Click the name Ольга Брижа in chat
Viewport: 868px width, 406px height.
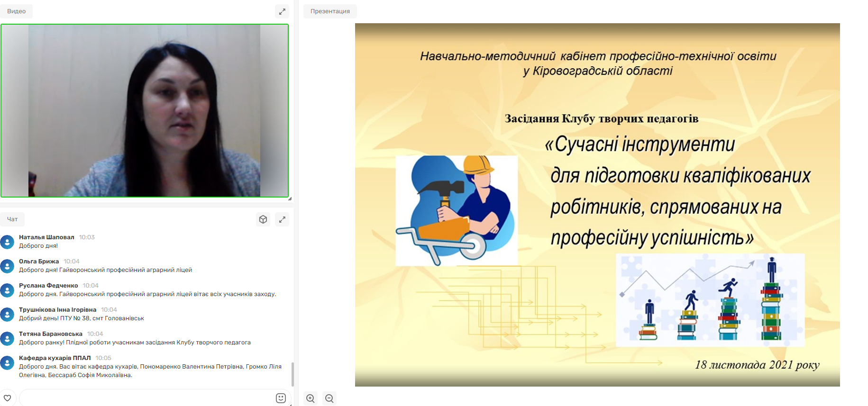click(x=39, y=262)
